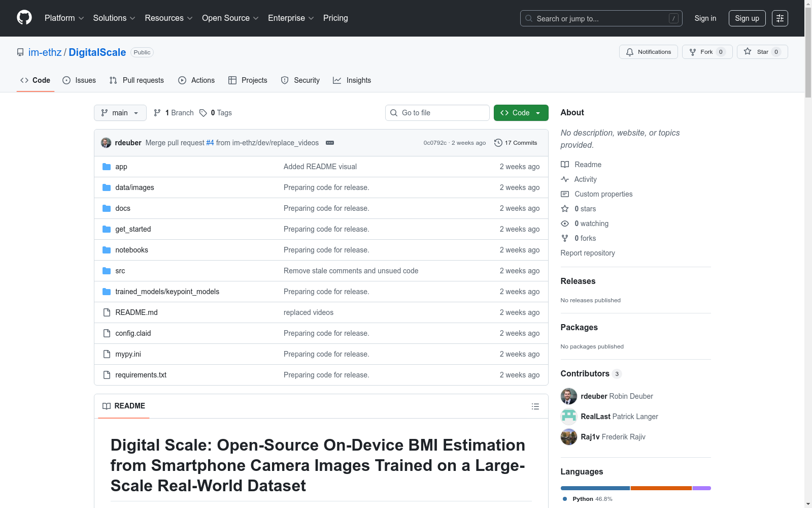Click the requirements.txt file icon
812x508 pixels.
pos(107,375)
